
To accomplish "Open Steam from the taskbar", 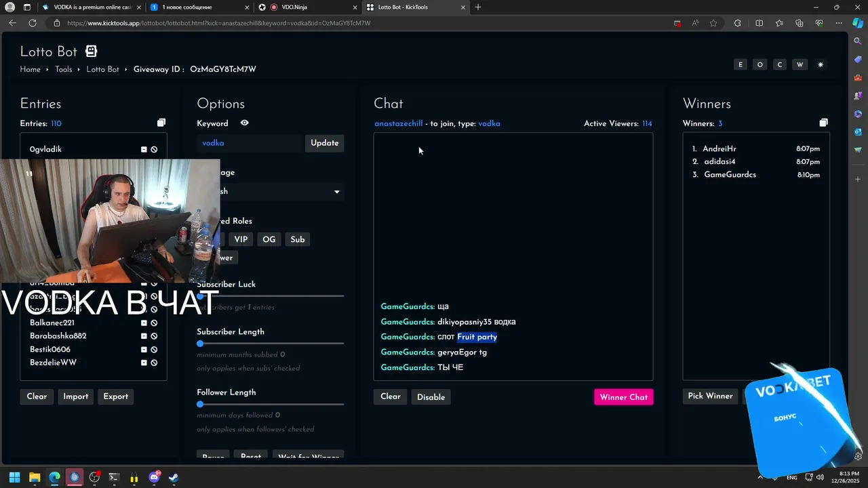I will point(174,477).
